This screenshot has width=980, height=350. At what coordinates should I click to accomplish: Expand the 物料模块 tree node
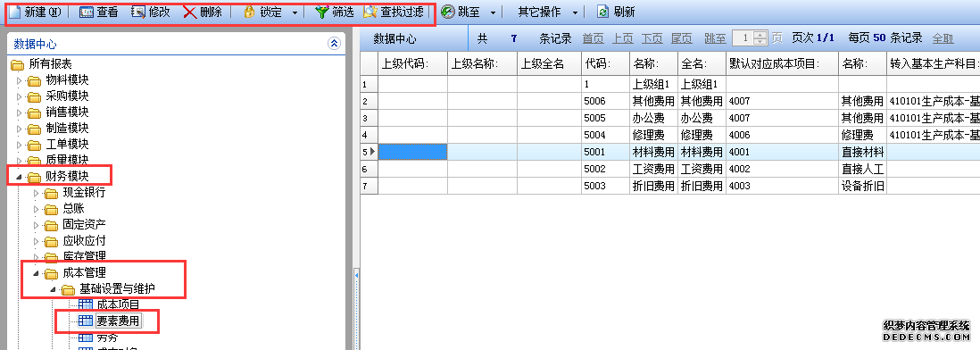[19, 80]
